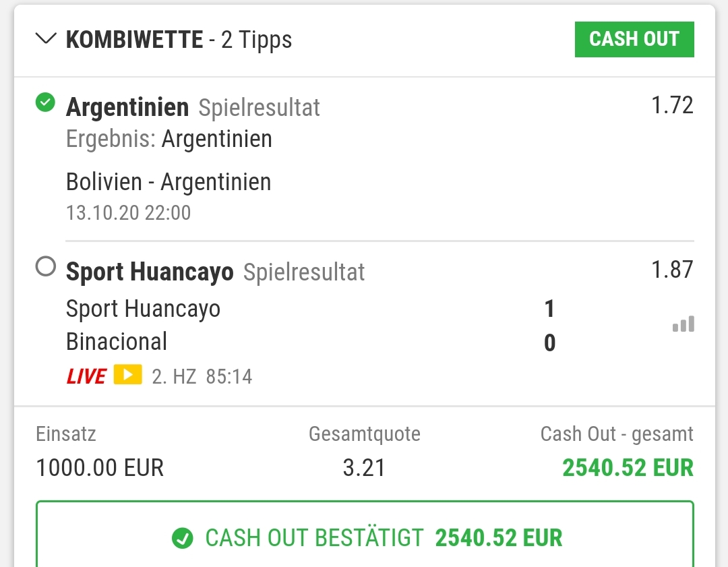The width and height of the screenshot is (728, 567).
Task: Start the yellow live stream play icon
Action: [x=127, y=375]
